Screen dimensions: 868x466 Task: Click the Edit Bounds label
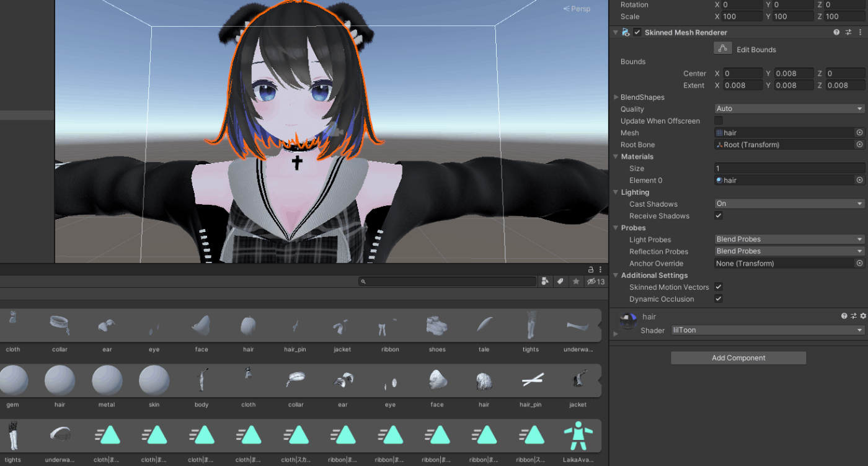(x=756, y=50)
